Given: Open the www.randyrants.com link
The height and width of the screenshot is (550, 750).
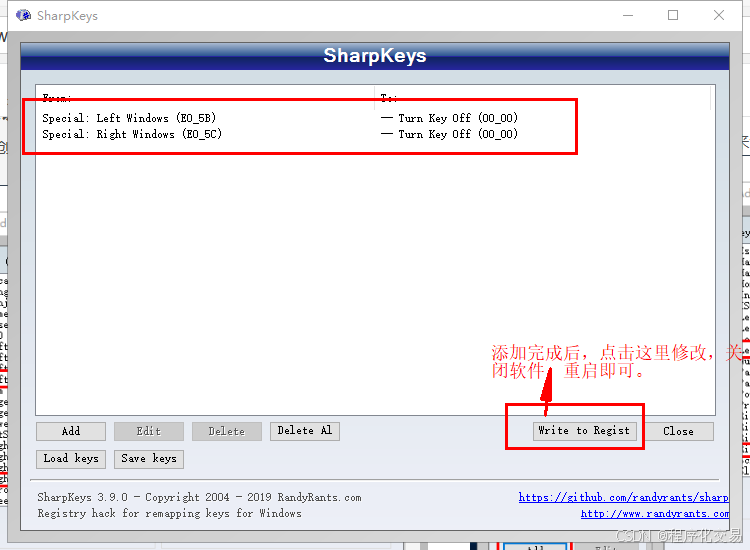Looking at the screenshot, I should (655, 514).
